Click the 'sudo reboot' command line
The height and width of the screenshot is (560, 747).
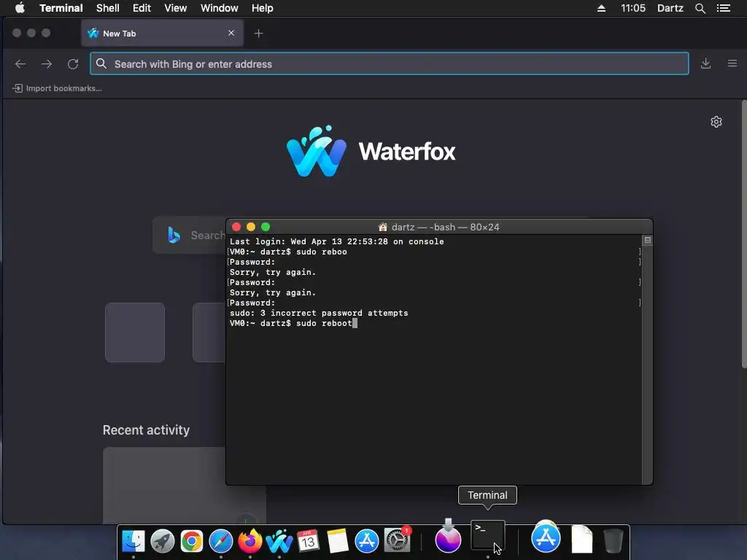coord(293,323)
